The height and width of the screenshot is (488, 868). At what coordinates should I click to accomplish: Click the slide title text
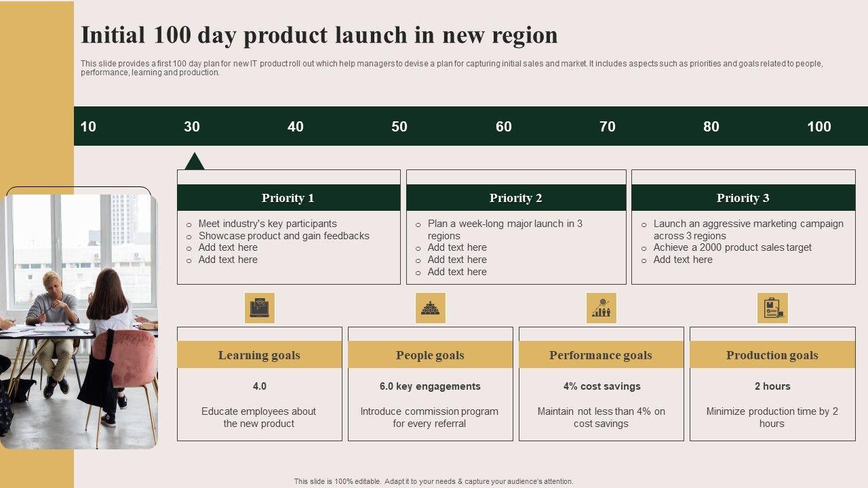pos(319,35)
